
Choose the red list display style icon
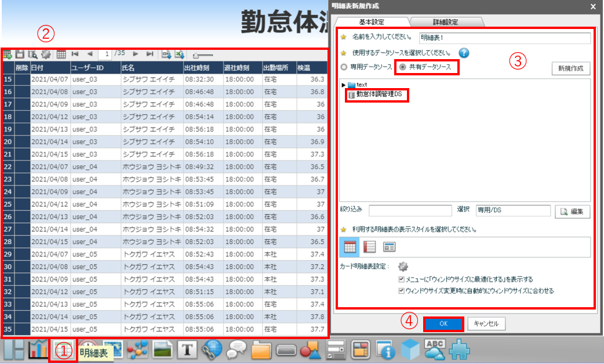[369, 246]
